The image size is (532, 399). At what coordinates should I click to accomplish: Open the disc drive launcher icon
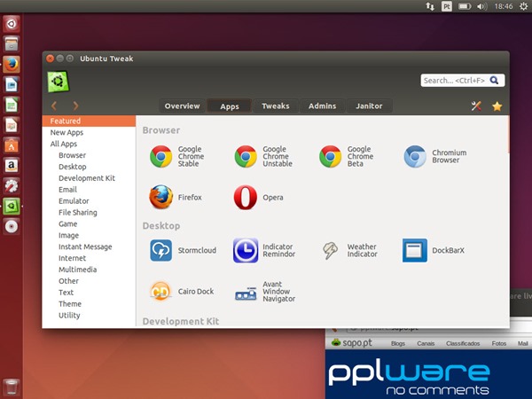[x=12, y=227]
